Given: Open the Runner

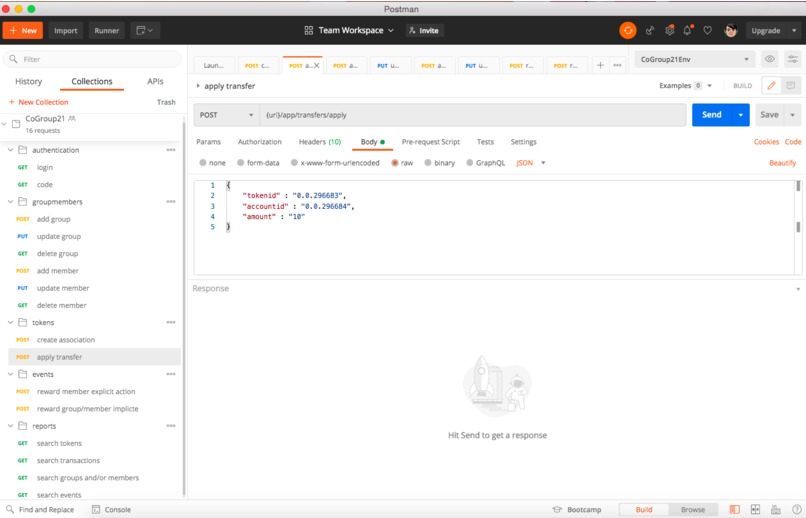Looking at the screenshot, I should click(x=106, y=30).
